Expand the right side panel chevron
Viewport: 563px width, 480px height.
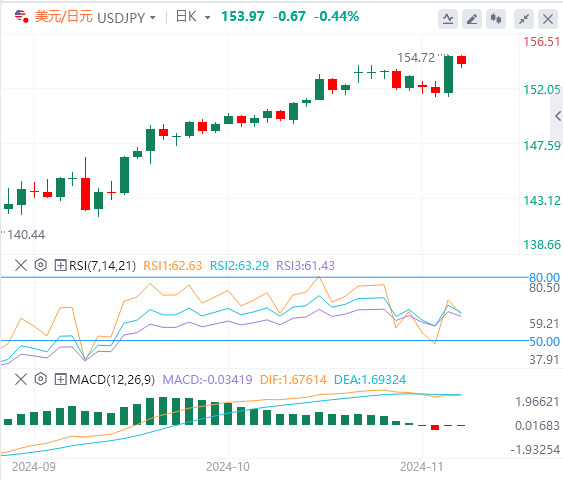pyautogui.click(x=557, y=116)
